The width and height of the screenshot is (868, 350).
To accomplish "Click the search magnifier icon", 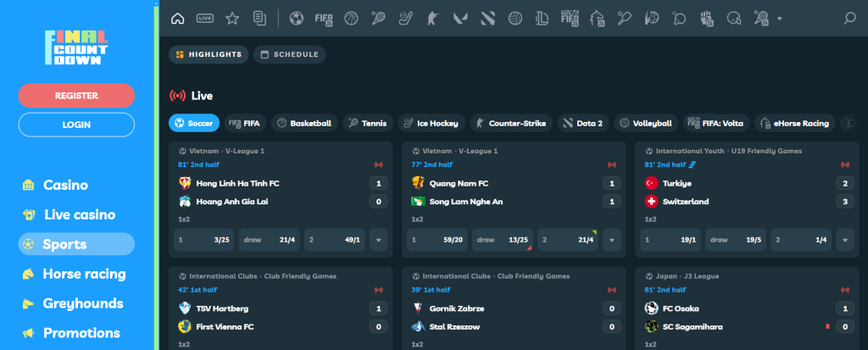I will coord(850,18).
